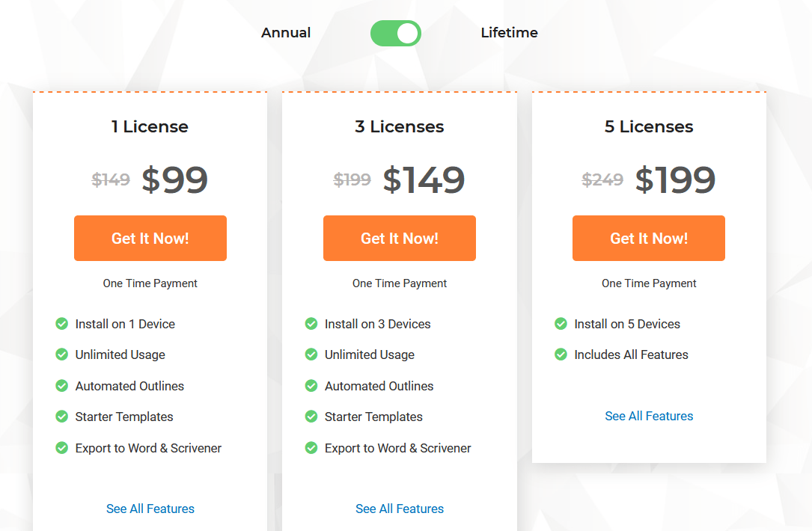
Task: Click the checkmark beside Install on 3 Devices
Action: (311, 324)
